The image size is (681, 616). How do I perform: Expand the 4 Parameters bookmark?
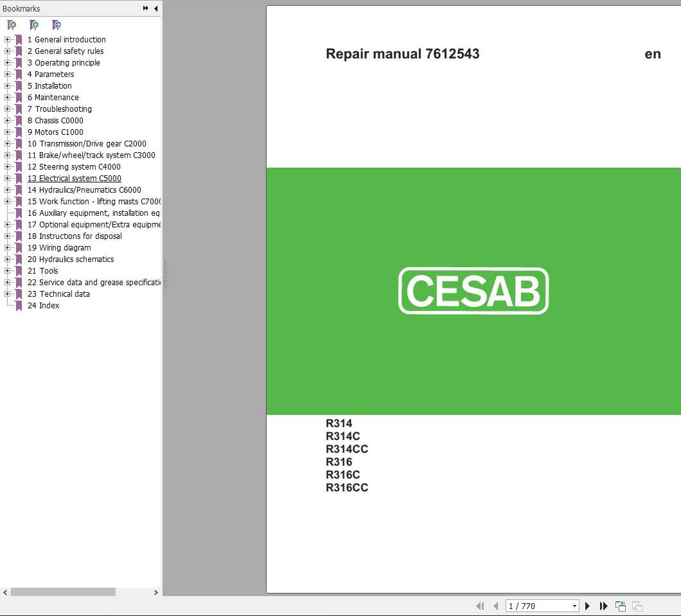7,75
